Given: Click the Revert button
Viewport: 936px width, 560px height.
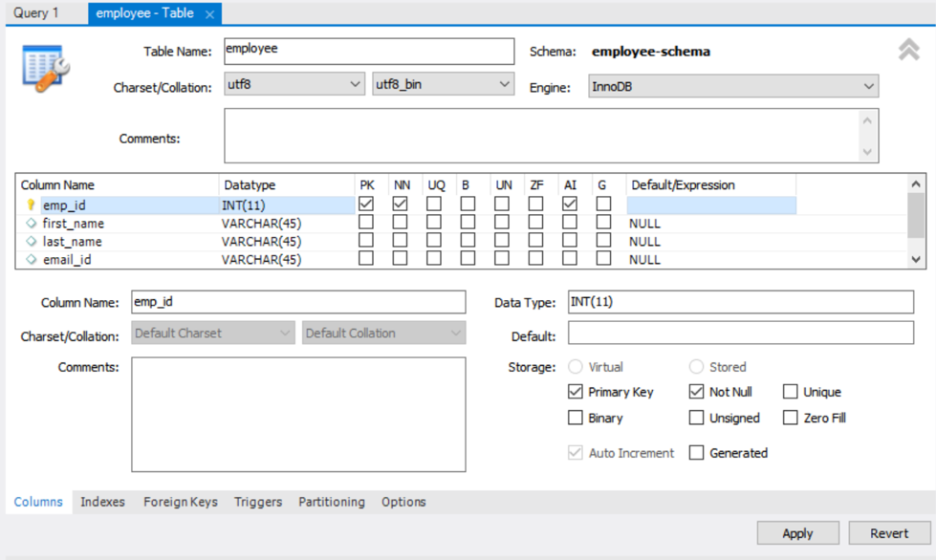Looking at the screenshot, I should point(889,533).
